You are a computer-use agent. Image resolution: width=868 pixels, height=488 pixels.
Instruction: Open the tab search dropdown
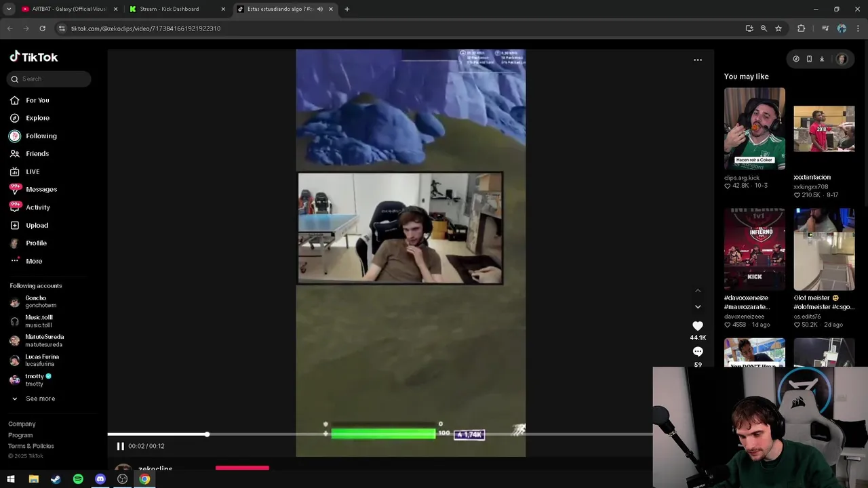[9, 9]
